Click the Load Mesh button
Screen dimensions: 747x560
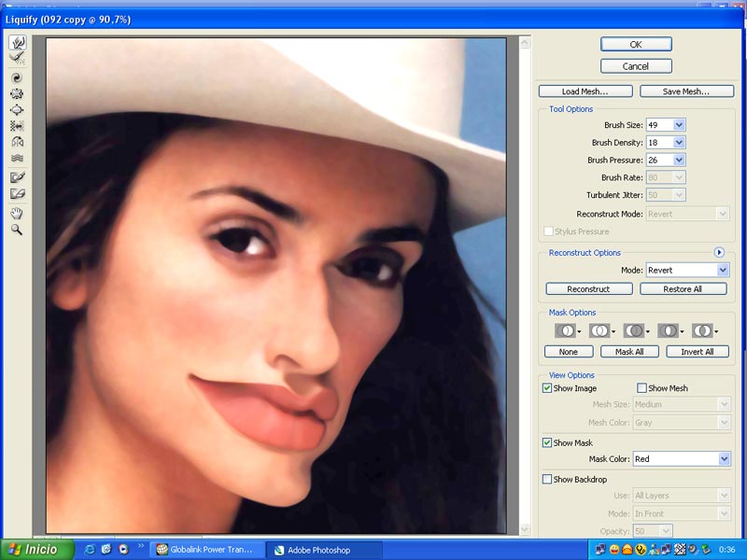click(x=585, y=91)
